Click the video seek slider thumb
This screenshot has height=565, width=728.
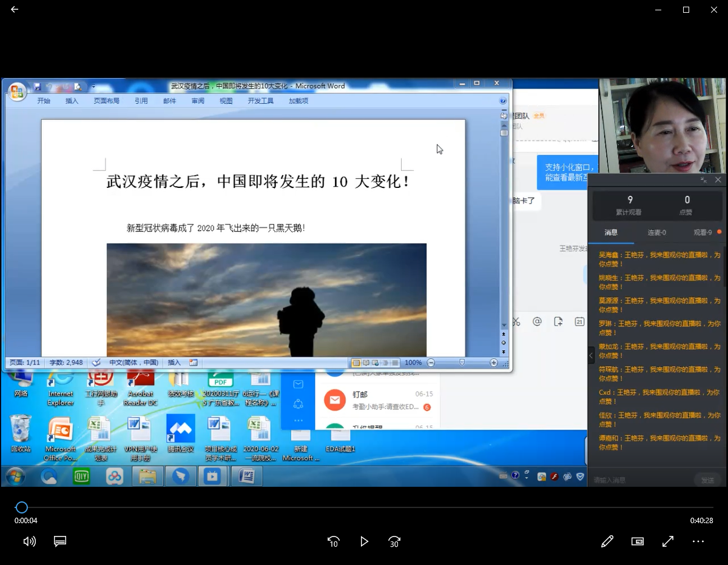click(x=22, y=507)
